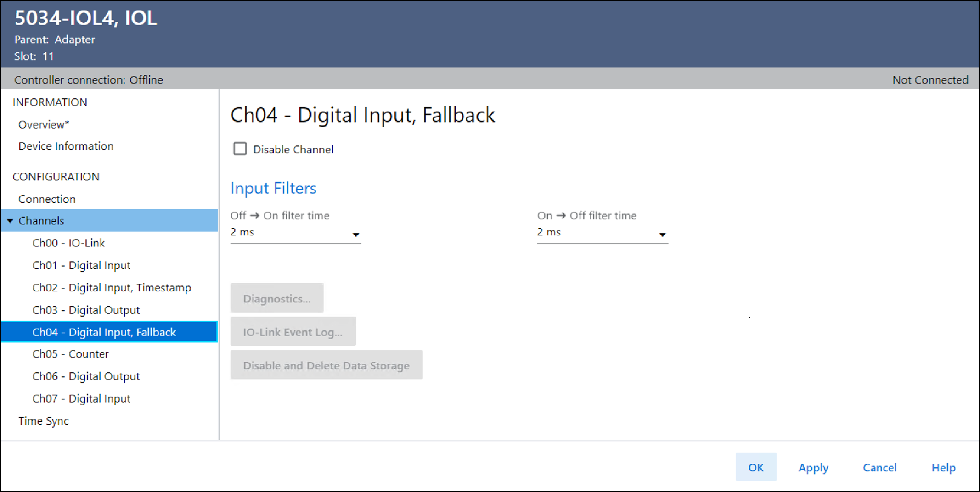
Task: Select Ch01 - Digital Input channel
Action: pyautogui.click(x=81, y=266)
